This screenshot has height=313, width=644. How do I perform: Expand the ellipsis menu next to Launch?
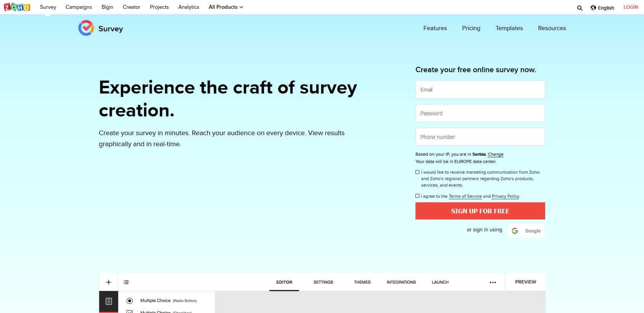493,282
